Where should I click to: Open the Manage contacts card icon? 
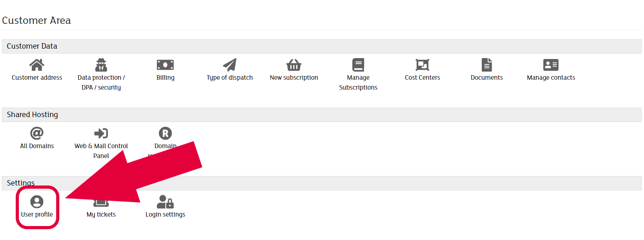pos(551,65)
